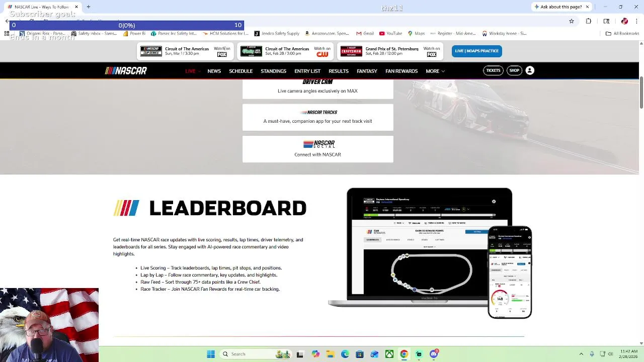
Task: Click the Windows taskbar Search box
Action: 257,354
